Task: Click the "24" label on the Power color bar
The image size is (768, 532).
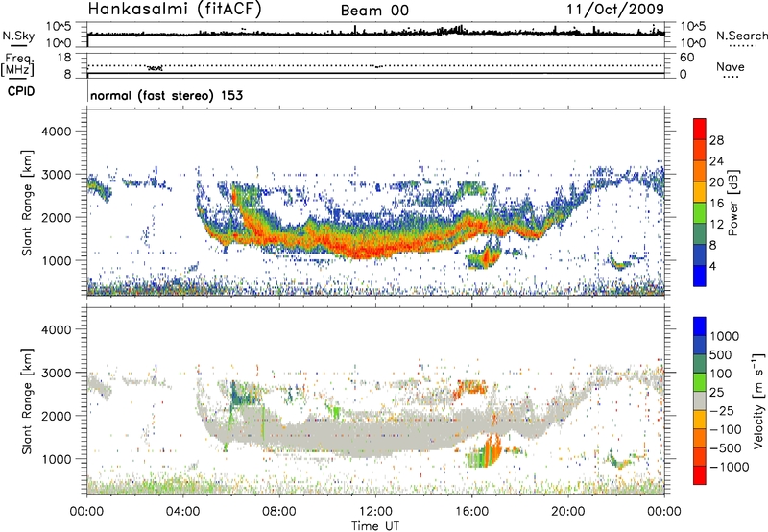Action: pos(716,161)
